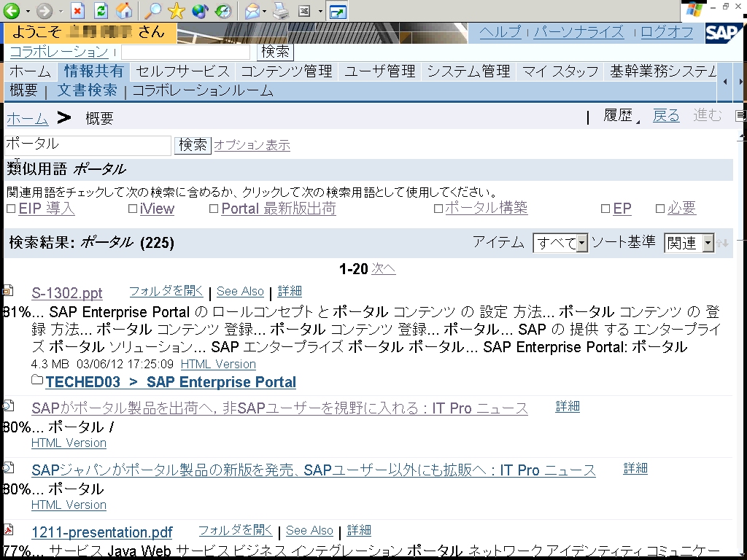Viewport: 747px width, 560px height.
Task: Expand the 履歴 history menu
Action: [x=621, y=115]
